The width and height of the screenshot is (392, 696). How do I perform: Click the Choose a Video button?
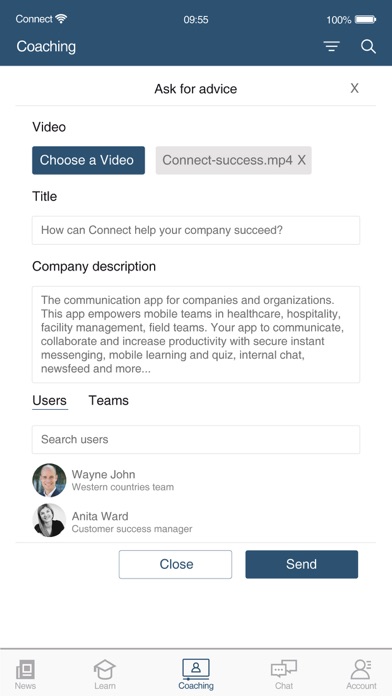coord(88,160)
